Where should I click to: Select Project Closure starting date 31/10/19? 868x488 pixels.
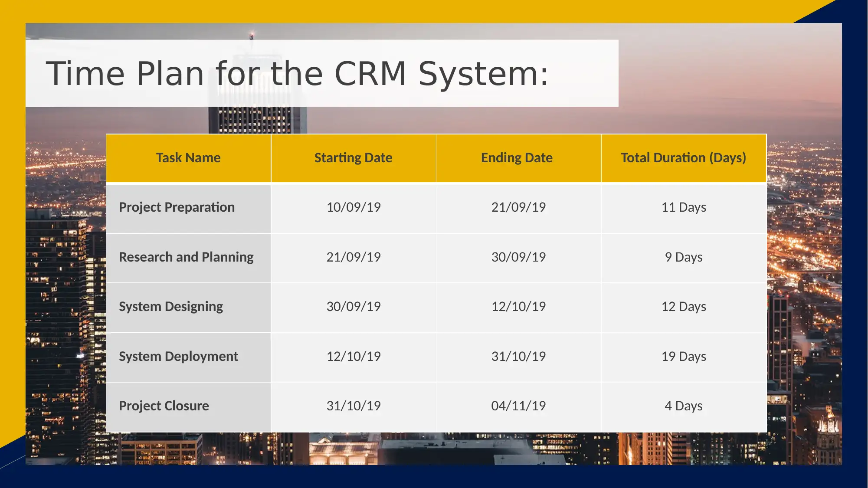354,407
